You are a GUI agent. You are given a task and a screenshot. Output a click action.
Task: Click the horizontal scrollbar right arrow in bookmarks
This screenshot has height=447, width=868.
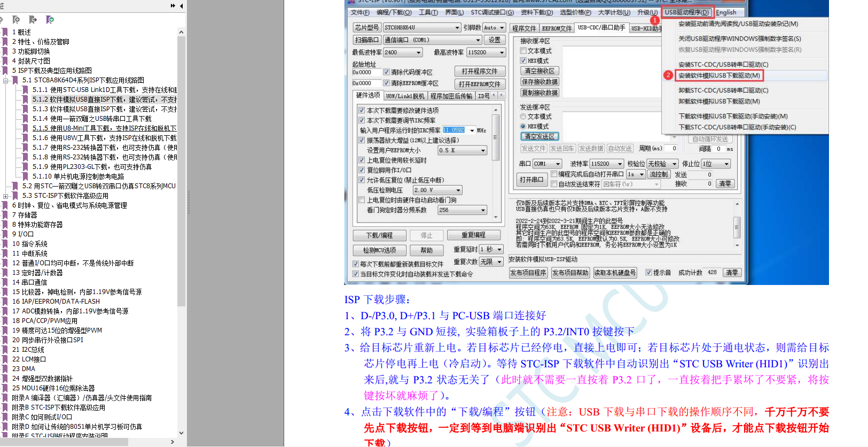pyautogui.click(x=172, y=442)
